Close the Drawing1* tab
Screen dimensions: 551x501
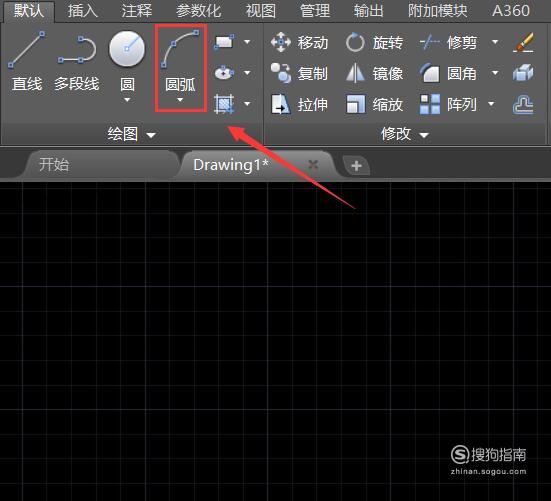pos(313,164)
